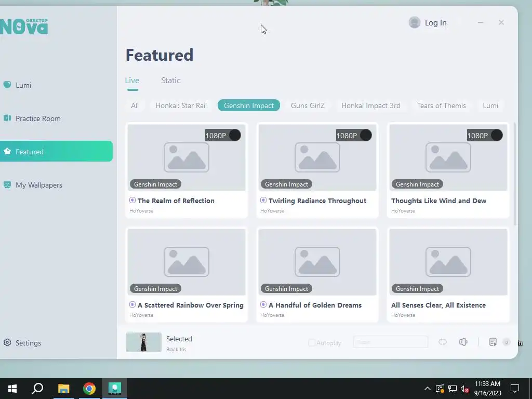
Task: Filter by Guns GirlZ
Action: pyautogui.click(x=308, y=105)
